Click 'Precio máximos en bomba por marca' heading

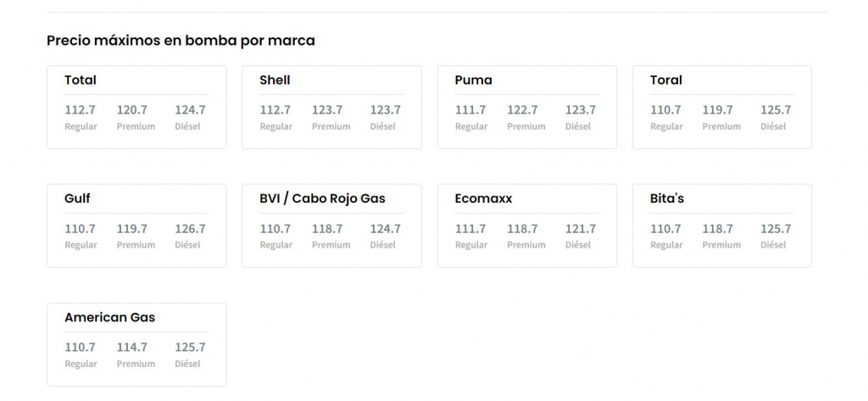(181, 40)
